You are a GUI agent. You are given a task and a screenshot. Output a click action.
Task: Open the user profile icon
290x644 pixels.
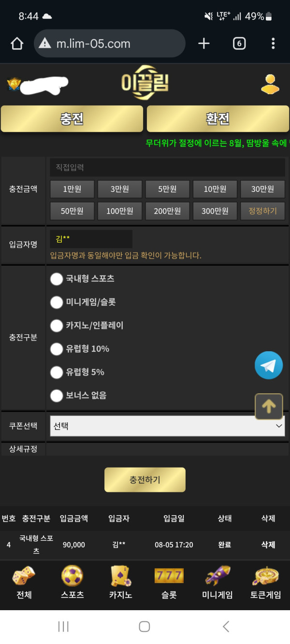click(x=270, y=84)
